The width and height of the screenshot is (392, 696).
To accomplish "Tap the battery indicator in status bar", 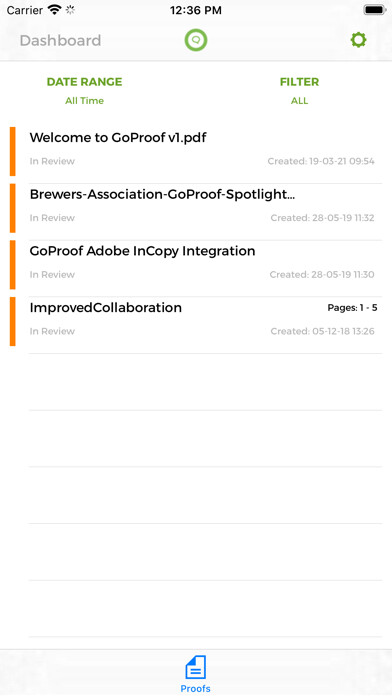I will click(x=375, y=10).
